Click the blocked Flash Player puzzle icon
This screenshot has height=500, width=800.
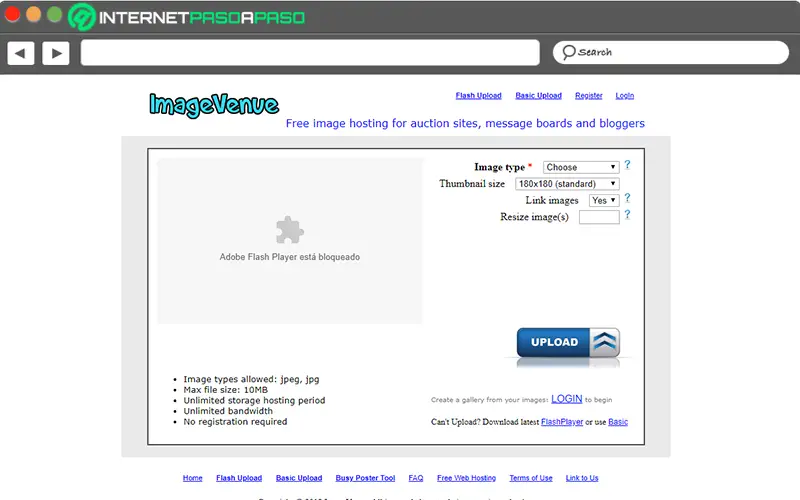click(290, 230)
